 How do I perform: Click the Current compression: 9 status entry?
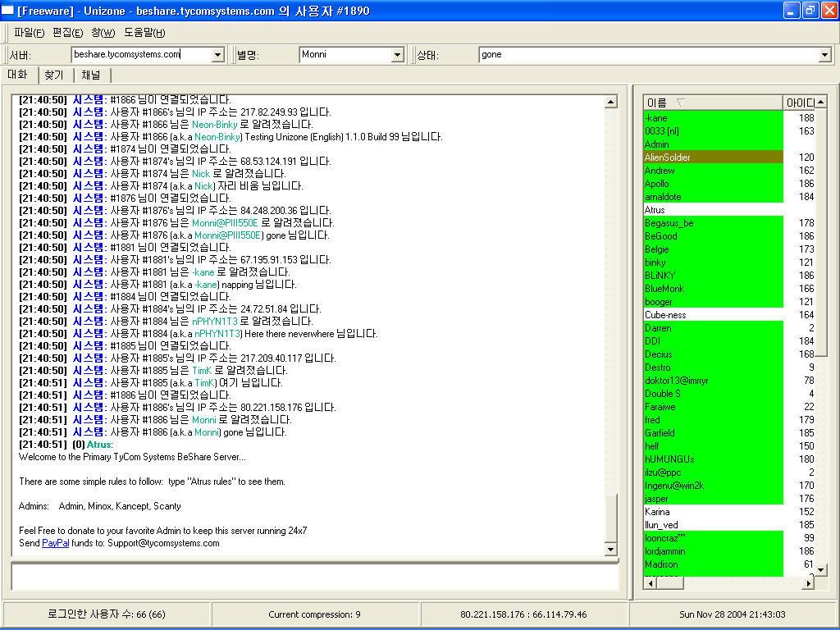click(x=314, y=614)
